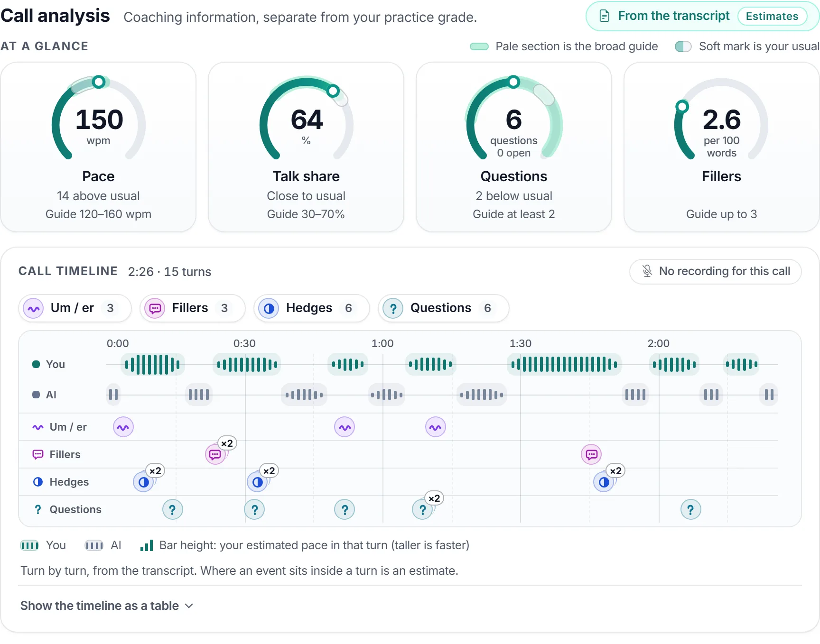Image resolution: width=820 pixels, height=644 pixels.
Task: Click the Talk share gauge knob
Action: (333, 91)
